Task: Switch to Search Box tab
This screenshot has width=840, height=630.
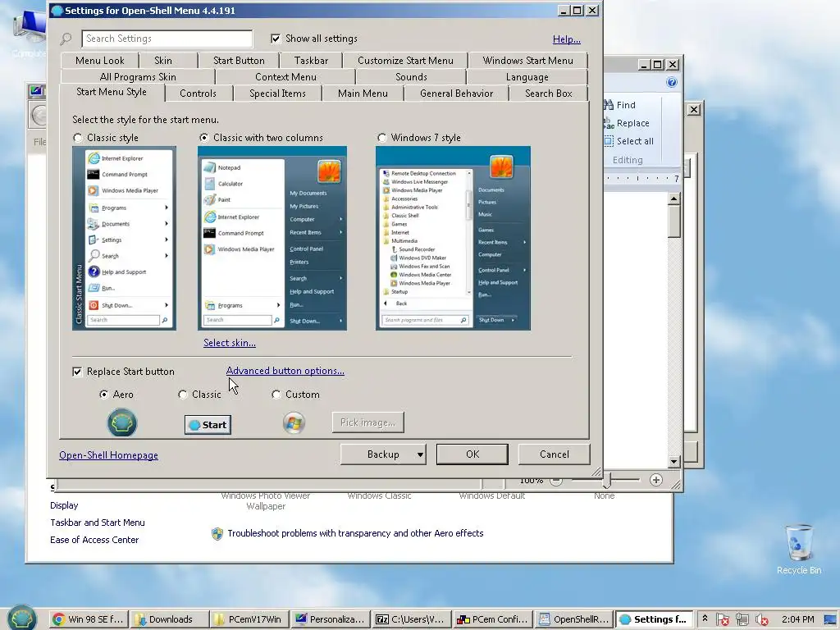Action: [549, 94]
